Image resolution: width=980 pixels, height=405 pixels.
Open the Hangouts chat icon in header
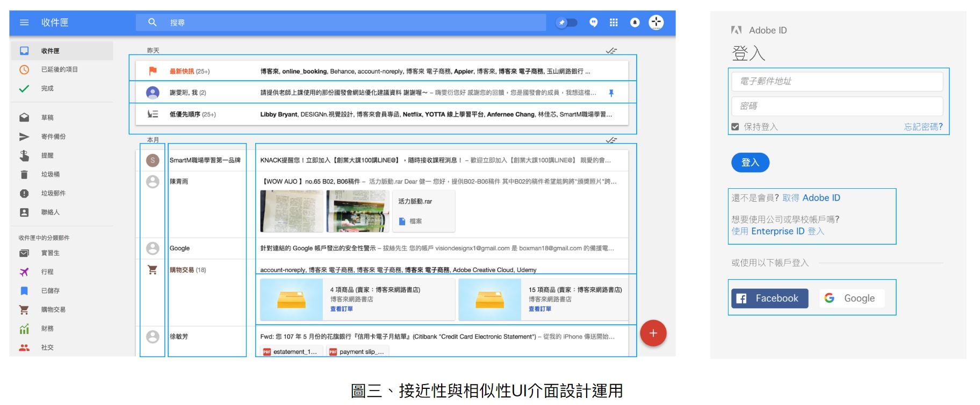(594, 23)
